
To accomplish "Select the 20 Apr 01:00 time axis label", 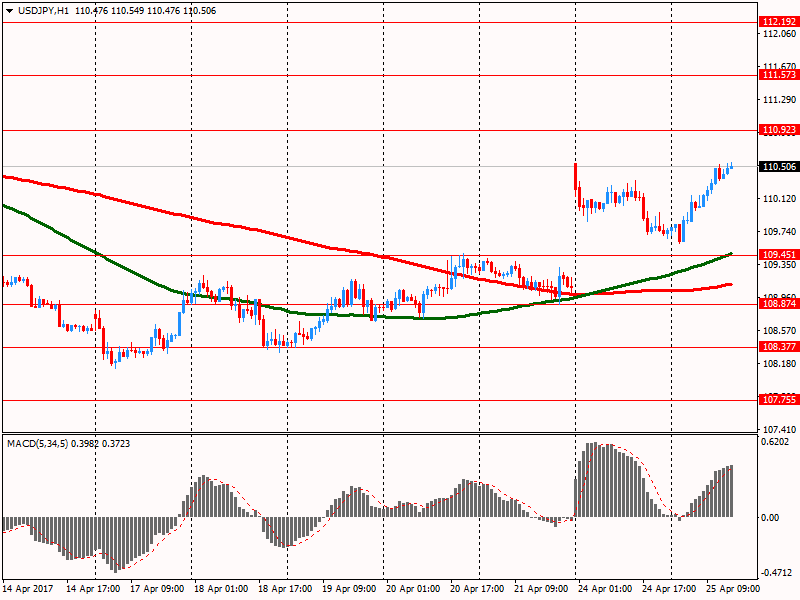I will tap(413, 589).
